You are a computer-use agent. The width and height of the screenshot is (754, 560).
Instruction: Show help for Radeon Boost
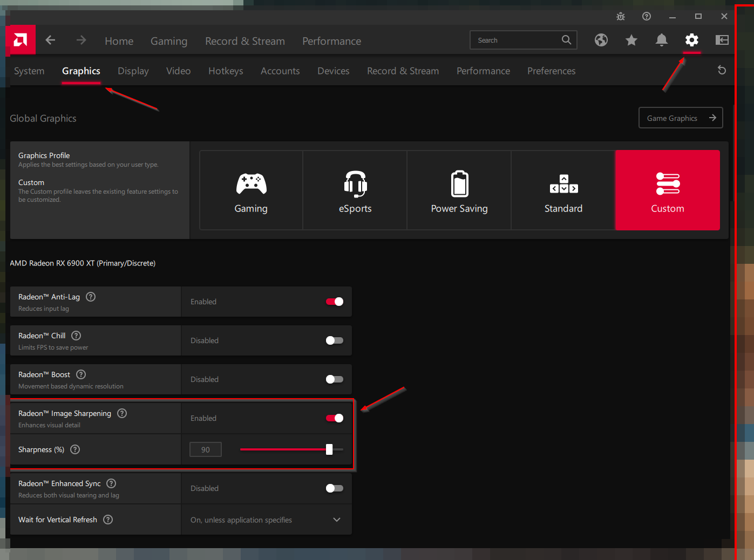click(81, 374)
